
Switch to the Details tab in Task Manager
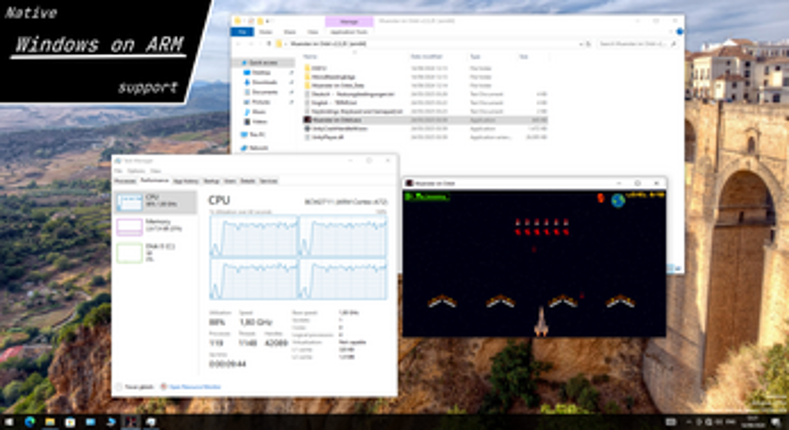pos(248,181)
